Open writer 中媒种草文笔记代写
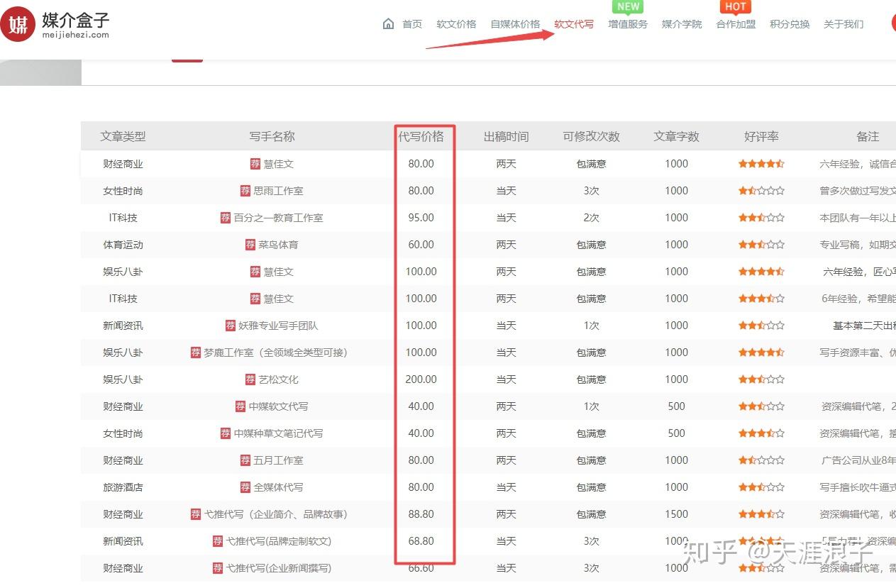This screenshot has width=896, height=588. (278, 433)
